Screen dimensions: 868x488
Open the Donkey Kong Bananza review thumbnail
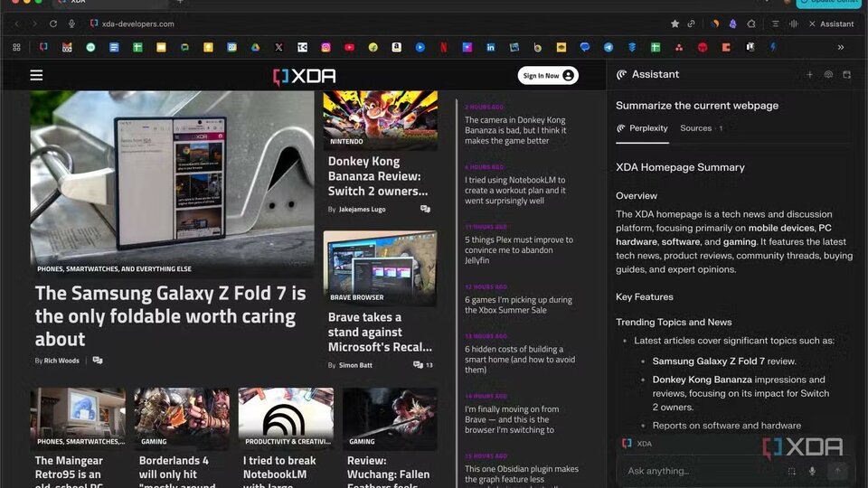381,120
